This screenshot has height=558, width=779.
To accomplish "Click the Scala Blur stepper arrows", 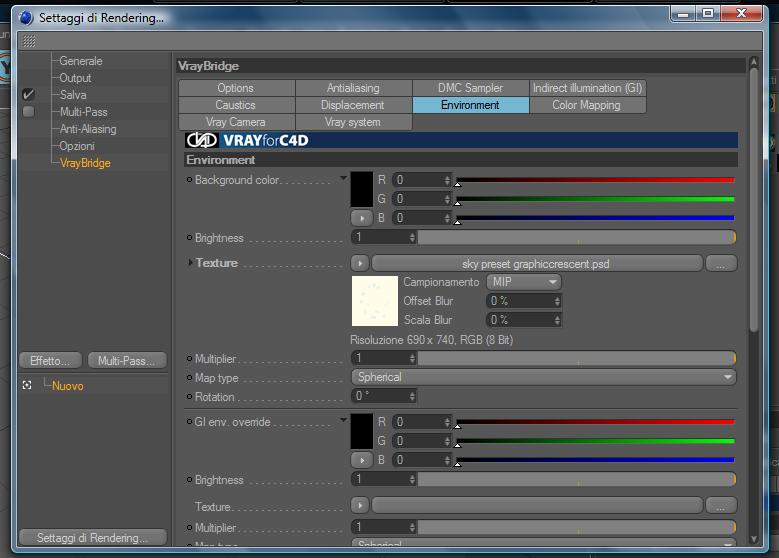I will click(x=557, y=320).
